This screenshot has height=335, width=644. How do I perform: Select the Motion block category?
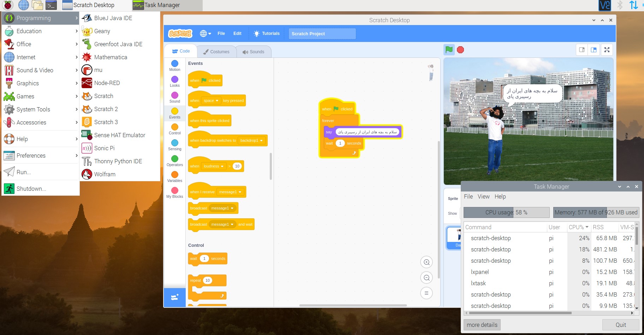pos(175,66)
